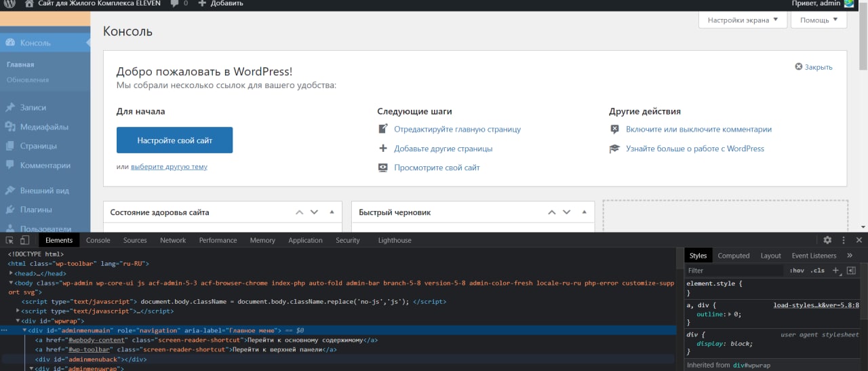868x371 pixels.
Task: Toggle the computed styles sidebar icon
Action: (851, 270)
